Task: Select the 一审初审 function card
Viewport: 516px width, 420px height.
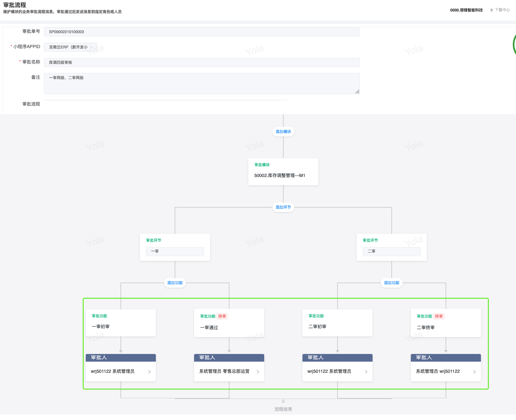Action: (x=120, y=323)
